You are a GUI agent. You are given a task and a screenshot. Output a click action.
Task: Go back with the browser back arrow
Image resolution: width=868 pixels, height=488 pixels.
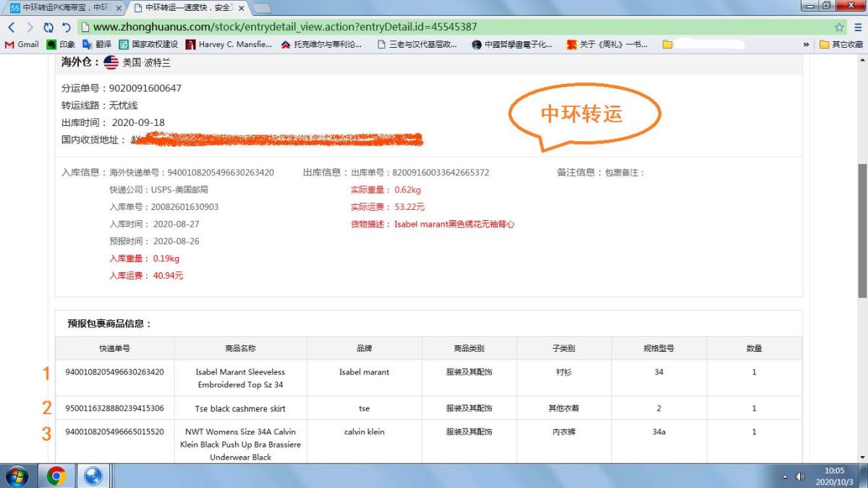[12, 27]
